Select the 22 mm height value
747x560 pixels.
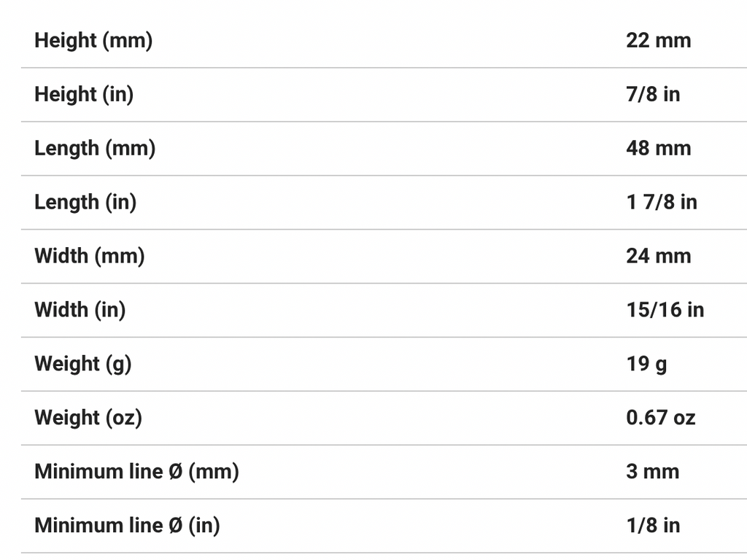(x=658, y=41)
